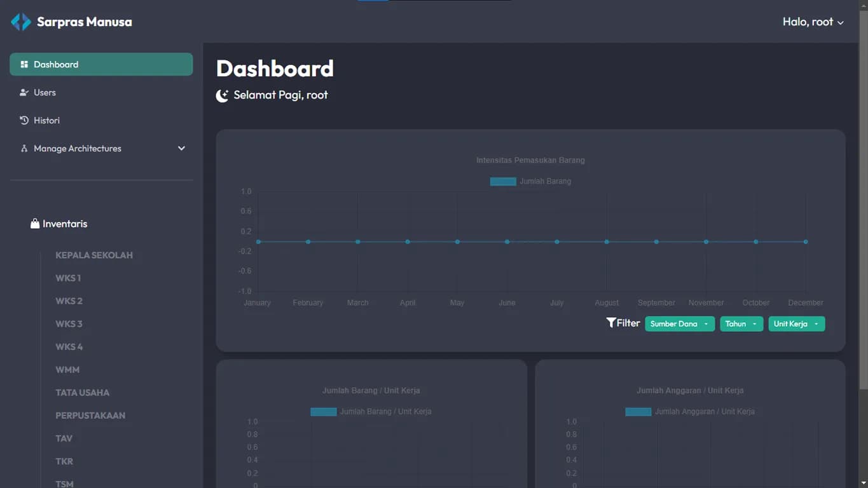Viewport: 868px width, 488px height.
Task: Click the Dashboard grid icon in sidebar
Action: click(24, 65)
